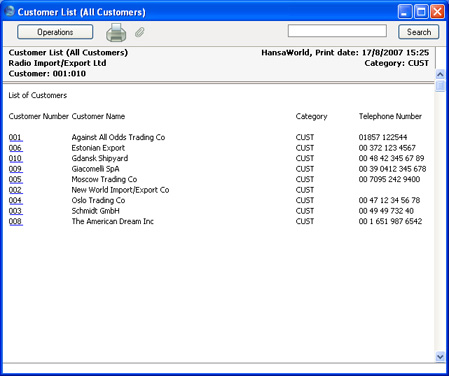449x376 pixels.
Task: Click CUST category in Gdansk Shipyard row
Action: tap(305, 158)
